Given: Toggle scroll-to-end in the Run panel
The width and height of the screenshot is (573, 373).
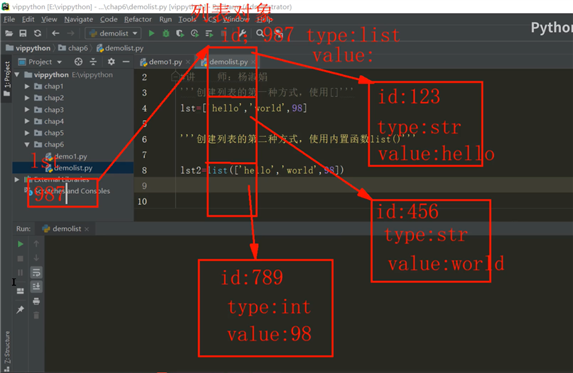Looking at the screenshot, I should click(x=36, y=286).
